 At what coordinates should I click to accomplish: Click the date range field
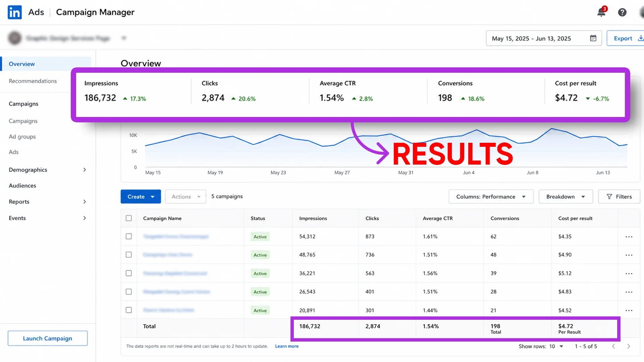544,38
